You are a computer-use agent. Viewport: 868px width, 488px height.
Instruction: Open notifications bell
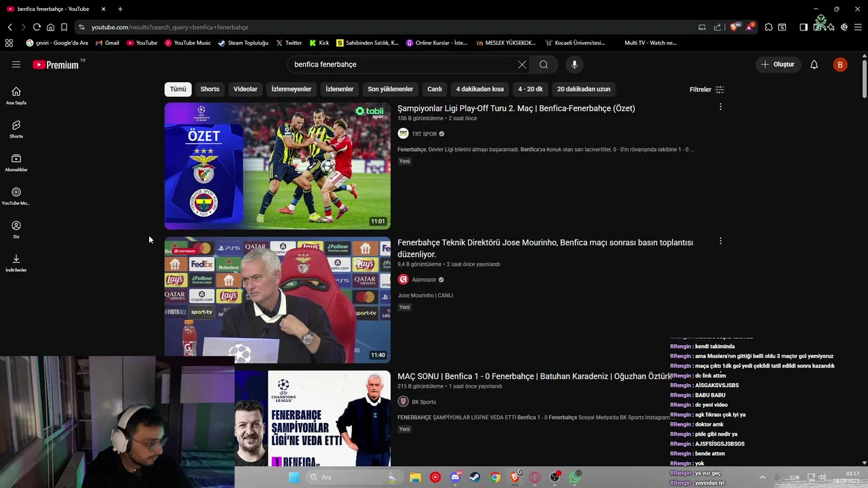coord(814,64)
